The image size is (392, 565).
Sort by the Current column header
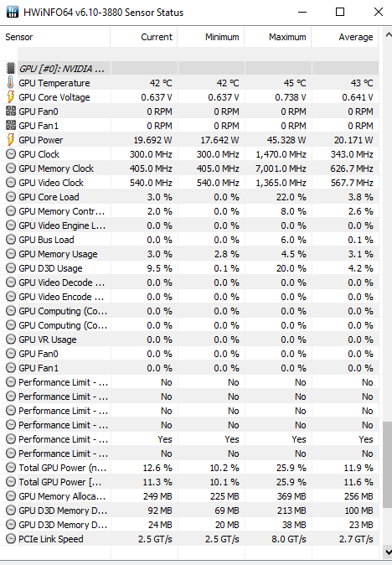tap(144, 37)
